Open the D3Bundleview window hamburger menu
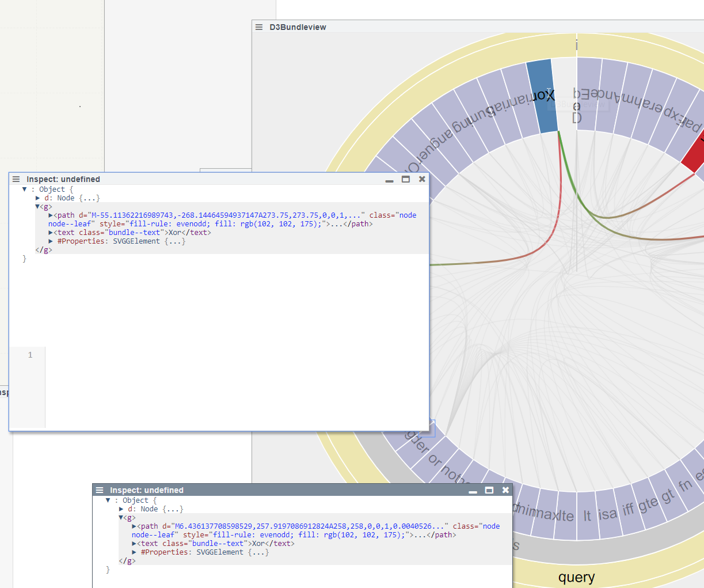 coord(259,27)
